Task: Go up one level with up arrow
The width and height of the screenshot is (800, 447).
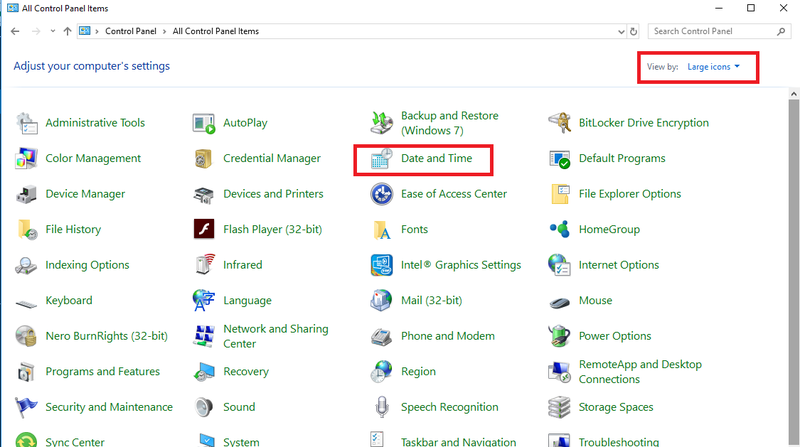Action: click(x=67, y=32)
